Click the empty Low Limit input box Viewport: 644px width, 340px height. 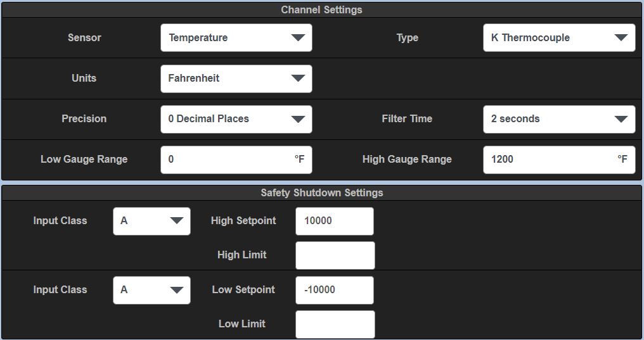[335, 324]
